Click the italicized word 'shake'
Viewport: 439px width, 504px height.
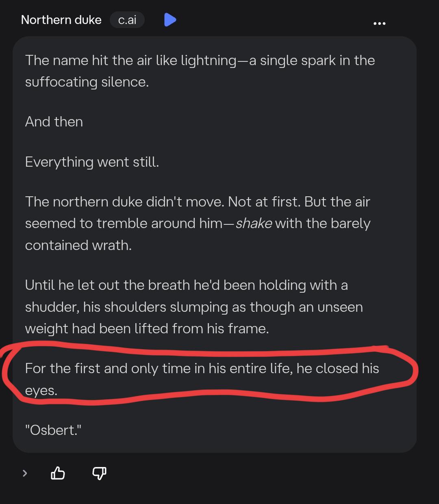point(254,224)
